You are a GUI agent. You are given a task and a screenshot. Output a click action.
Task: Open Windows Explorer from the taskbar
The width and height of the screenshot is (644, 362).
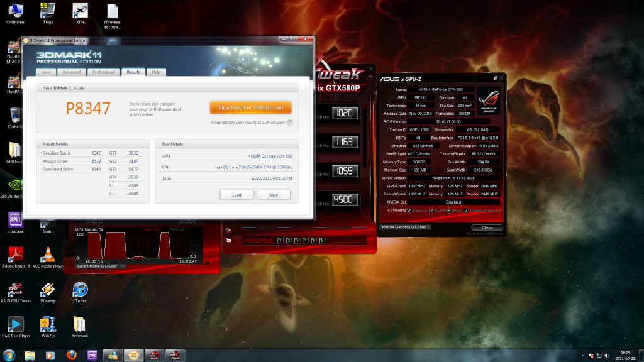[30, 356]
